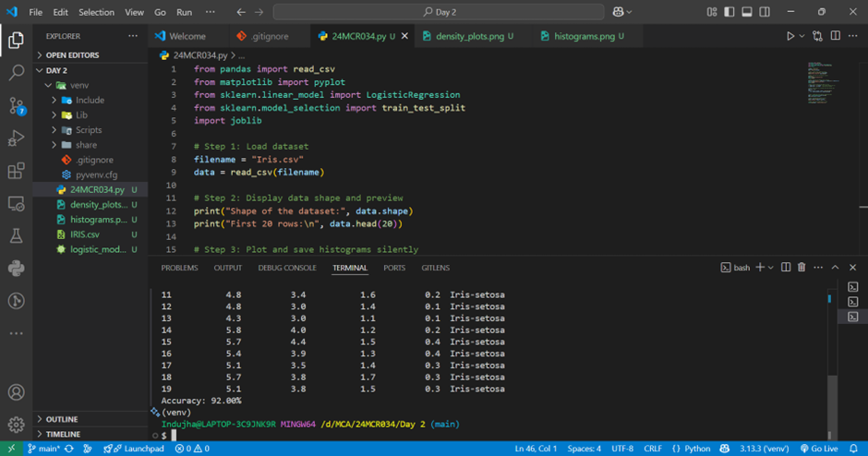Open terminal panel More Actions ellipsis
This screenshot has width=868, height=456.
pyautogui.click(x=818, y=268)
